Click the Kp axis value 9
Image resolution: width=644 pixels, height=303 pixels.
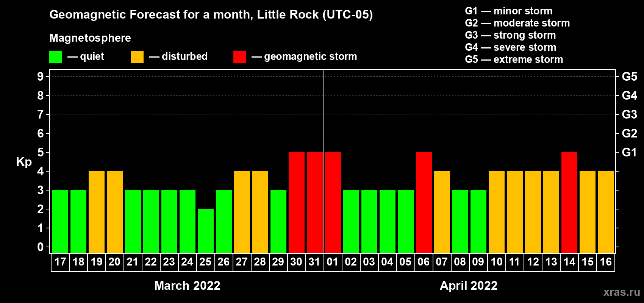click(41, 77)
